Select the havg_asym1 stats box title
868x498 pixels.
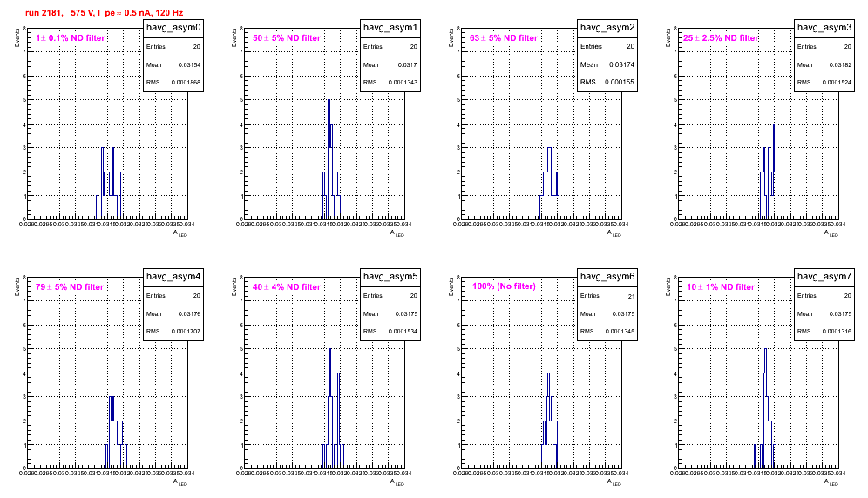tap(390, 28)
